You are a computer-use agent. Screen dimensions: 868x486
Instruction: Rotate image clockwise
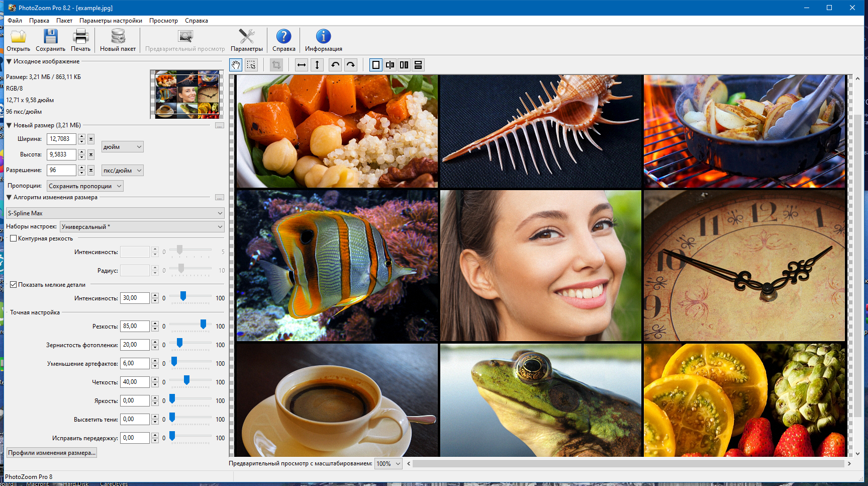click(x=351, y=65)
